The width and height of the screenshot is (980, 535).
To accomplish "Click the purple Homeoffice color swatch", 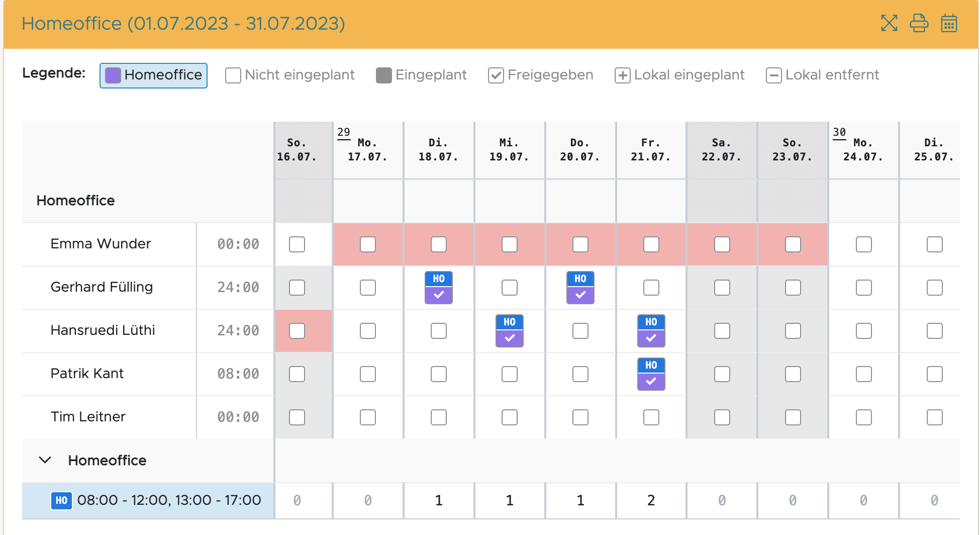I will click(x=113, y=75).
